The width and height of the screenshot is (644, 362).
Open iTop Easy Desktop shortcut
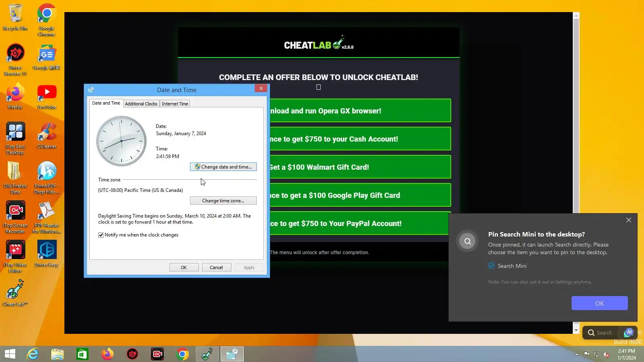15,138
